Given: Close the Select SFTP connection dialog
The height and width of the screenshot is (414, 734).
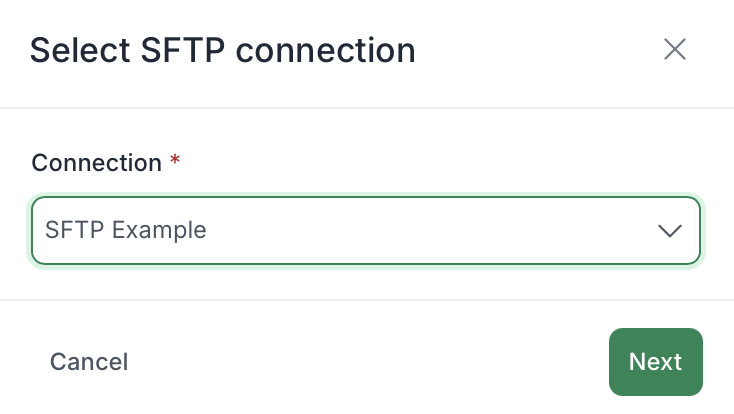Looking at the screenshot, I should (x=675, y=49).
